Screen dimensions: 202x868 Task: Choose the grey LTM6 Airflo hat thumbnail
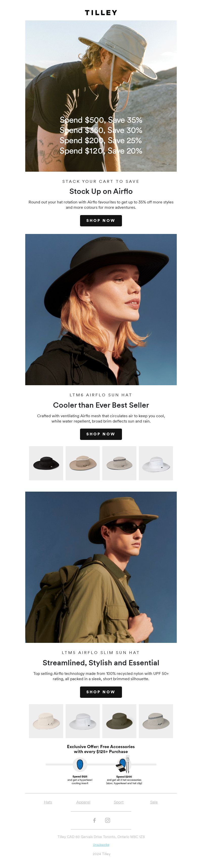point(119,463)
